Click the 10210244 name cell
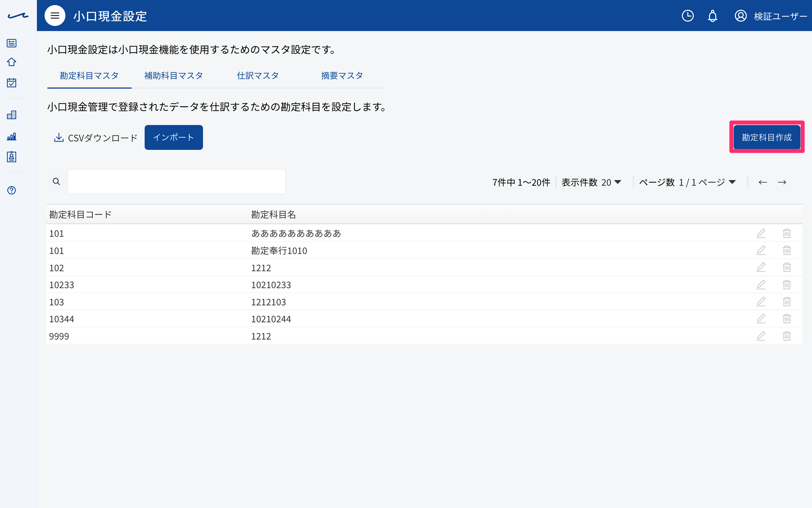This screenshot has width=812, height=508. [x=271, y=319]
